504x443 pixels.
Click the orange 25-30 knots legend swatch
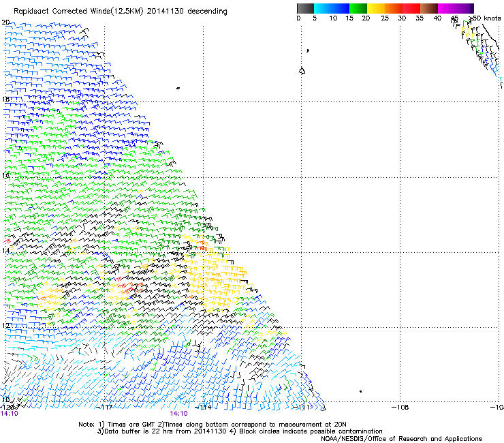(394, 8)
